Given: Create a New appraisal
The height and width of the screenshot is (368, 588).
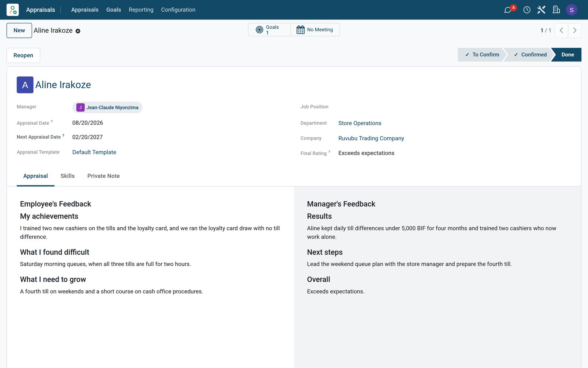Looking at the screenshot, I should [x=19, y=31].
